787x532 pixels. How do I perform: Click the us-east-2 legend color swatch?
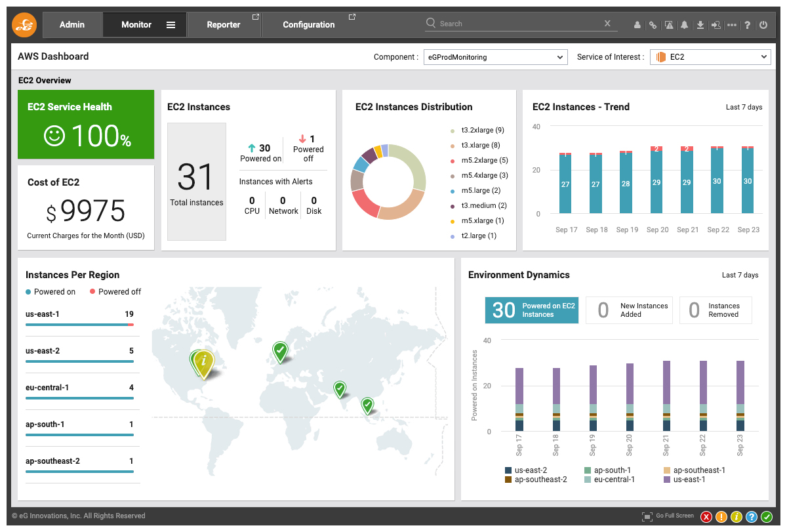click(x=508, y=470)
